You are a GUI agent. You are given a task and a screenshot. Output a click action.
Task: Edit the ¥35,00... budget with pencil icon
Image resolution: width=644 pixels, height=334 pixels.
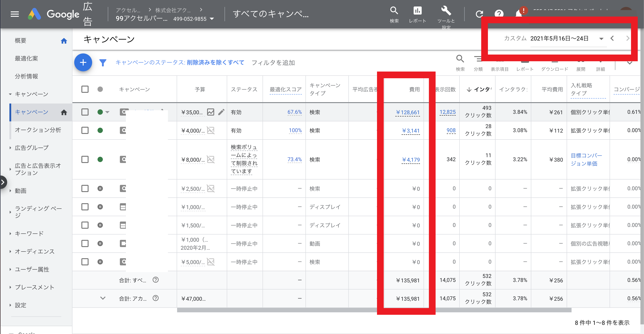pyautogui.click(x=221, y=112)
